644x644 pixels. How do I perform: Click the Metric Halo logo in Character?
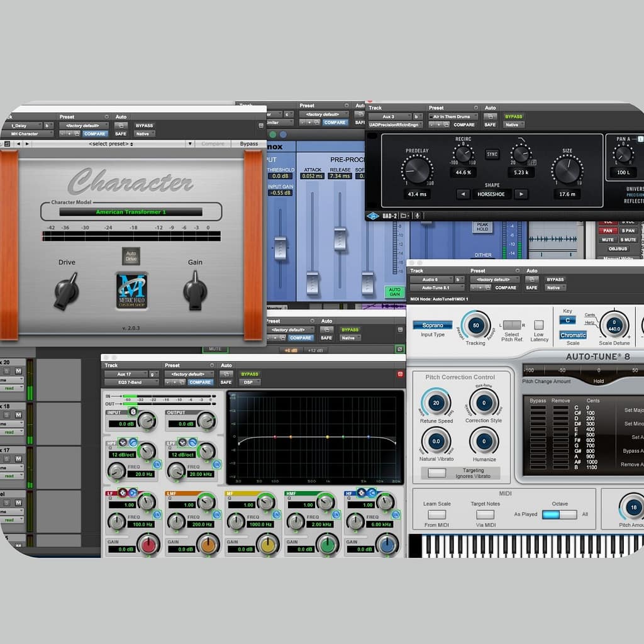point(131,290)
